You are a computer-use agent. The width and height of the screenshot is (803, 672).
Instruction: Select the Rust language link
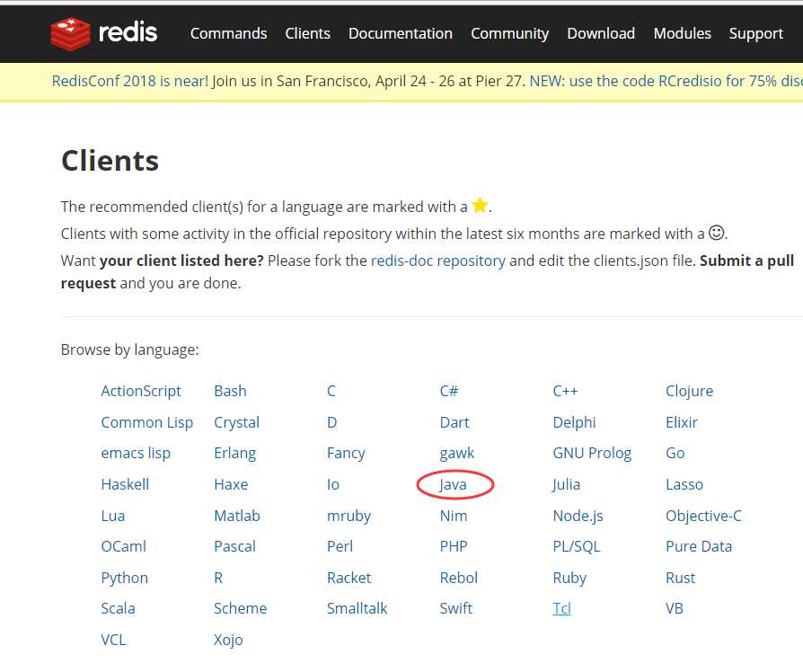(680, 578)
